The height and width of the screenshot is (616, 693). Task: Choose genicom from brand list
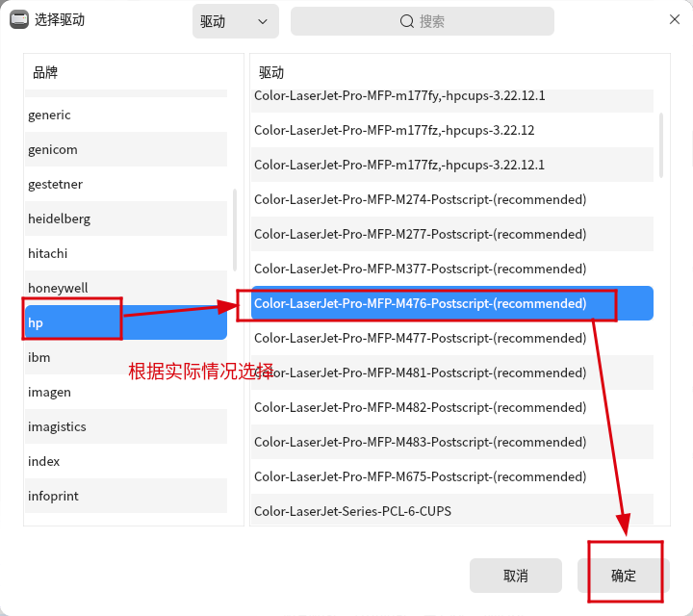[x=125, y=149]
